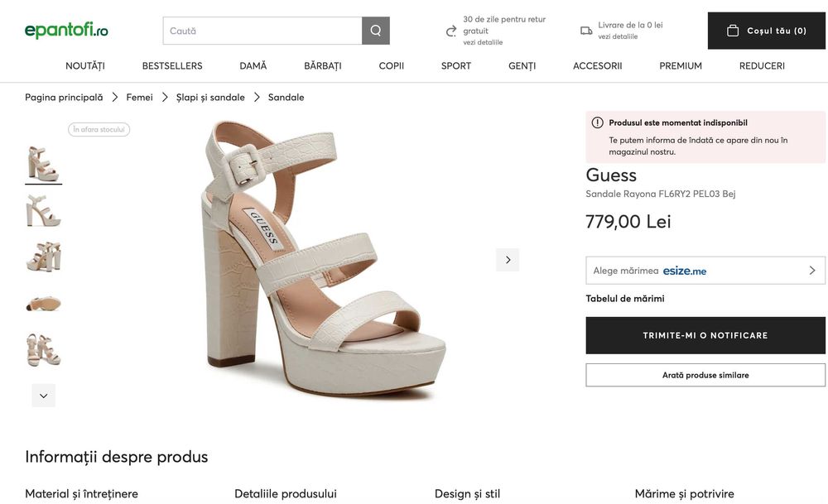This screenshot has width=828, height=504.
Task: Open the PREMIUM menu item
Action: pyautogui.click(x=681, y=66)
